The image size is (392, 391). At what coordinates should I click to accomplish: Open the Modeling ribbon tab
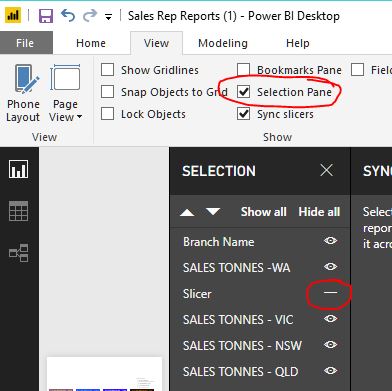click(223, 43)
